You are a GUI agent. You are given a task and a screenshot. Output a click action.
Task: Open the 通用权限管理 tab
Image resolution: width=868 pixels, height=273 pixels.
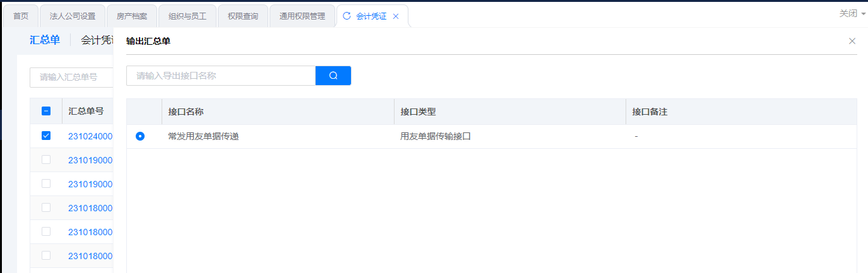point(302,16)
